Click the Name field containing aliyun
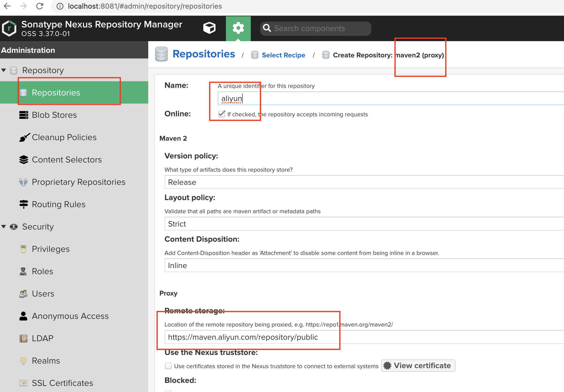 [x=391, y=99]
